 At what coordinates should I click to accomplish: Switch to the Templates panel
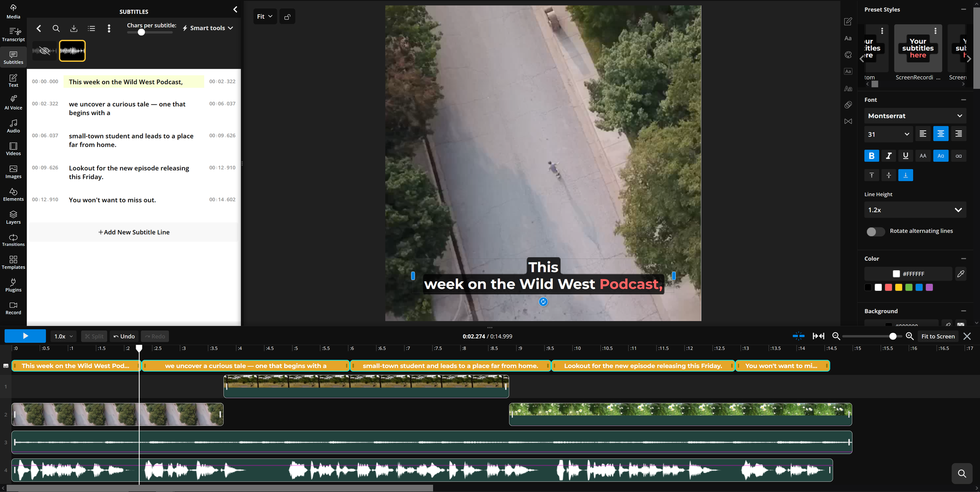[x=13, y=262]
